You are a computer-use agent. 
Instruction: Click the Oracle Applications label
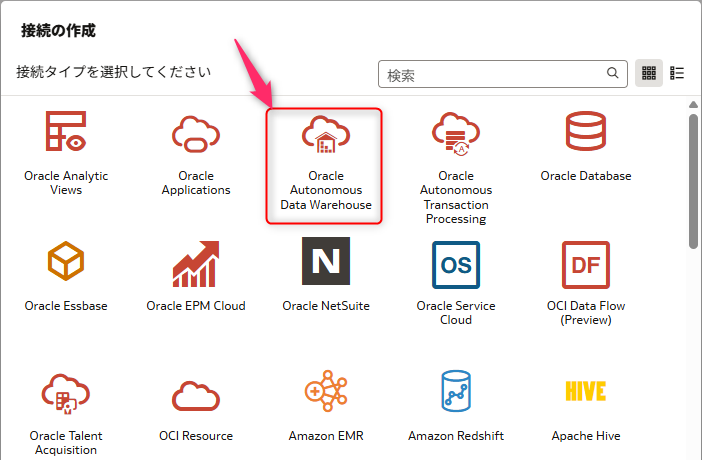(196, 183)
